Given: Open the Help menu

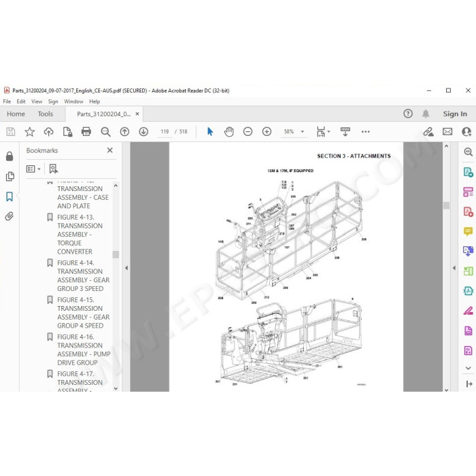Looking at the screenshot, I should point(95,101).
